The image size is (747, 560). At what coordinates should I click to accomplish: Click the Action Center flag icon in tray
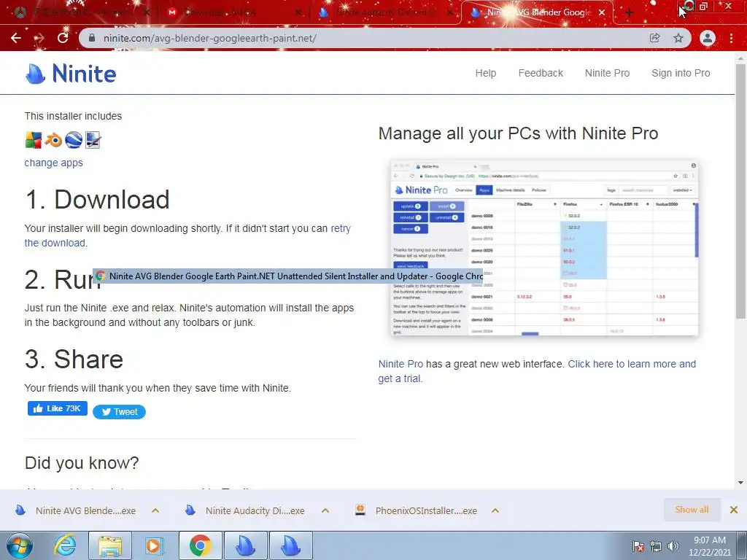[x=638, y=545]
